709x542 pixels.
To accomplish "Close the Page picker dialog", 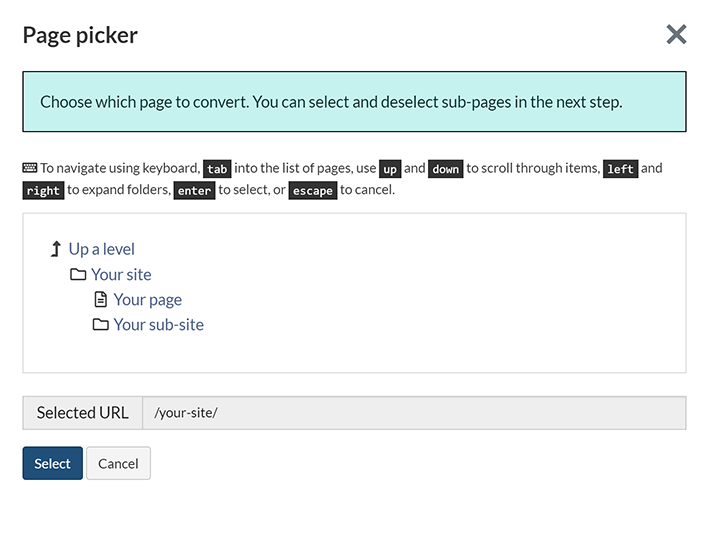I will (676, 35).
